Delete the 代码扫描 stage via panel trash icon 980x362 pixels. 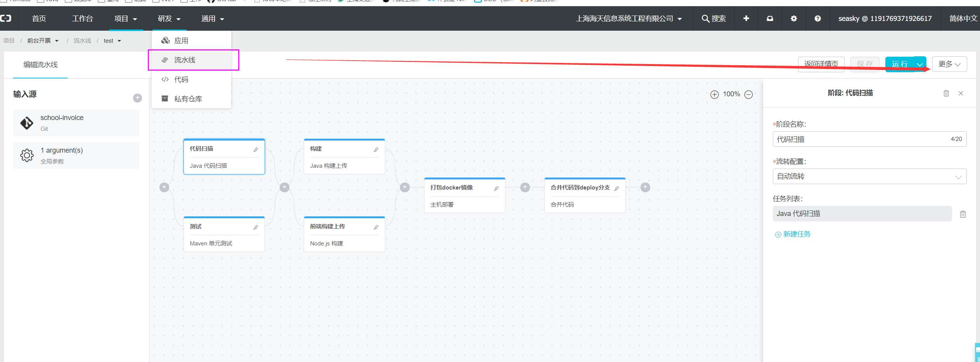tap(946, 93)
